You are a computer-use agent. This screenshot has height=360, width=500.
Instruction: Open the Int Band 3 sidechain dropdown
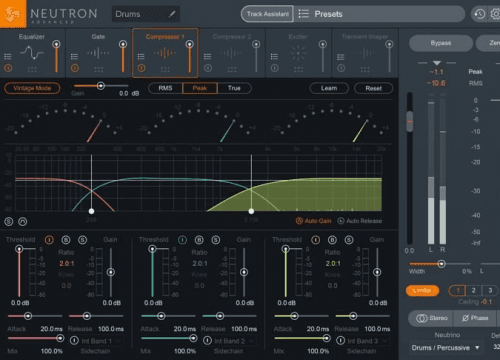coord(367,341)
